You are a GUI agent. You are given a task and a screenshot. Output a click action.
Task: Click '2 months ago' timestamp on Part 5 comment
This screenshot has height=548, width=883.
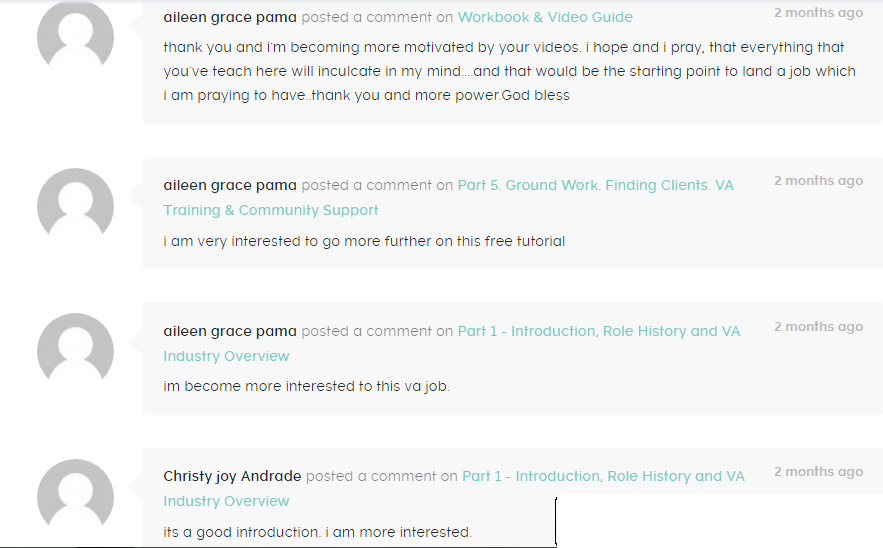pos(818,180)
